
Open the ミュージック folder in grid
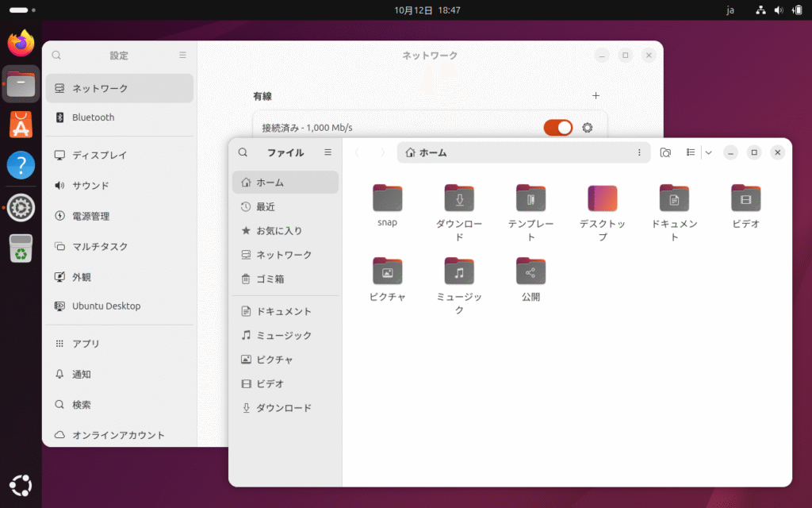(459, 272)
